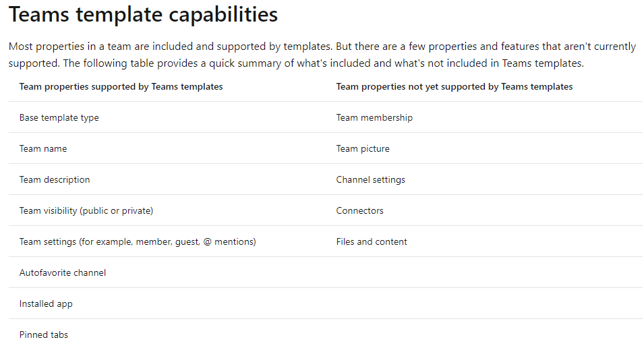Click the "Teams template capabilities" heading
644x350 pixels.
click(x=143, y=15)
